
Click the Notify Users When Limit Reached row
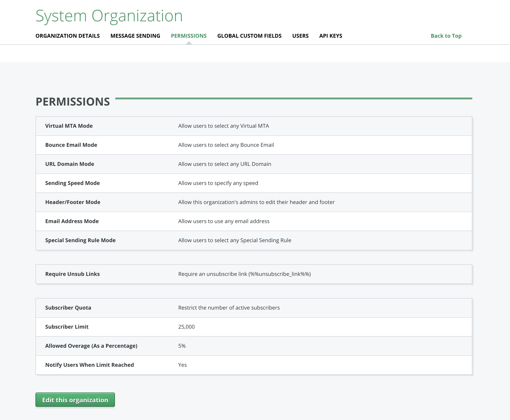(90, 365)
